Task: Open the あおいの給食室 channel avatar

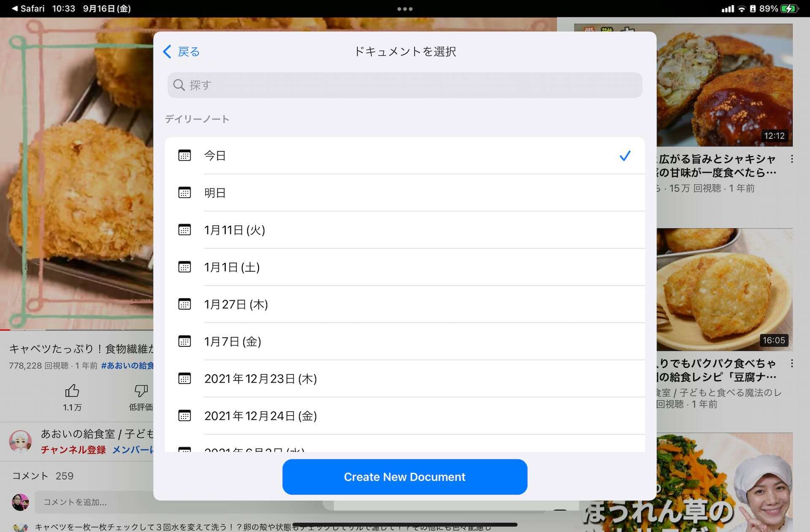Action: [x=20, y=441]
